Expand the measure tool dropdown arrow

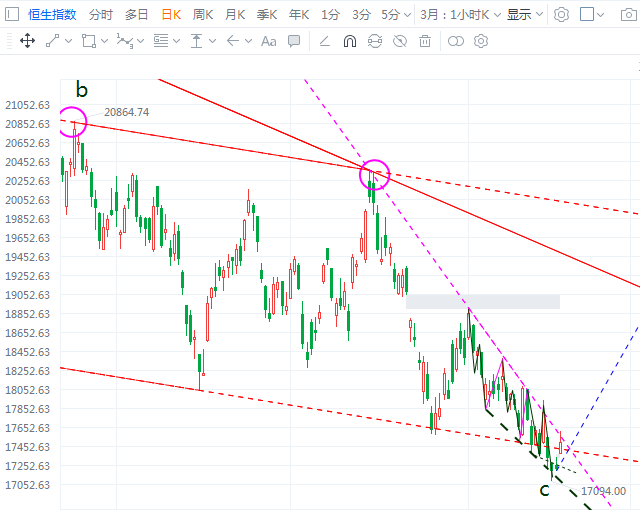(x=212, y=41)
